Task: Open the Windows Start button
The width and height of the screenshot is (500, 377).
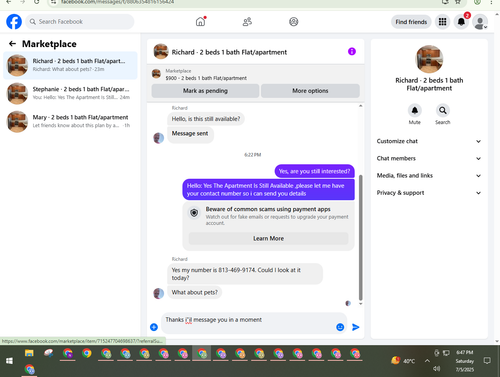Action: point(9,361)
